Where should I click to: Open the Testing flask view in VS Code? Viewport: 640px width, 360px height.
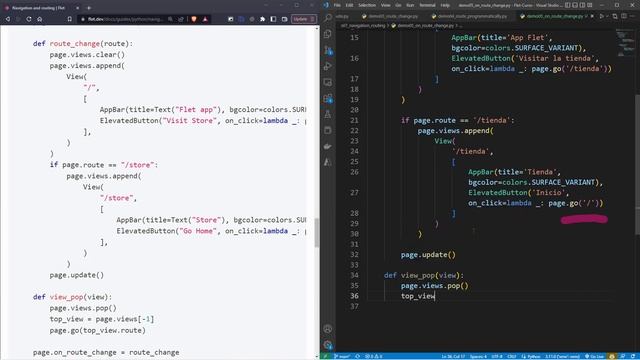328,114
